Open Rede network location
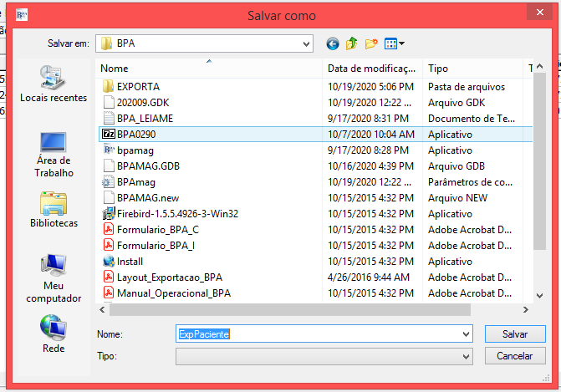561x392 pixels. coord(54,334)
